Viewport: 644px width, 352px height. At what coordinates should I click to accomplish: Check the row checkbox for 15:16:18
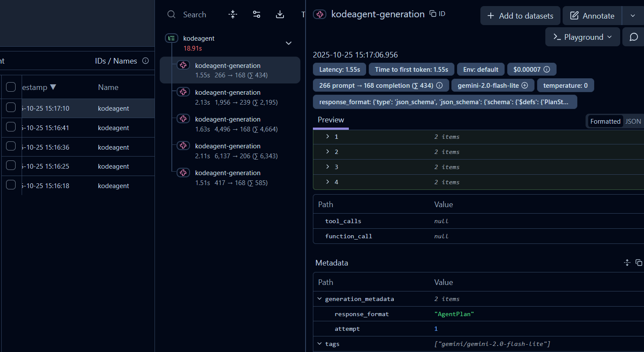pyautogui.click(x=11, y=185)
